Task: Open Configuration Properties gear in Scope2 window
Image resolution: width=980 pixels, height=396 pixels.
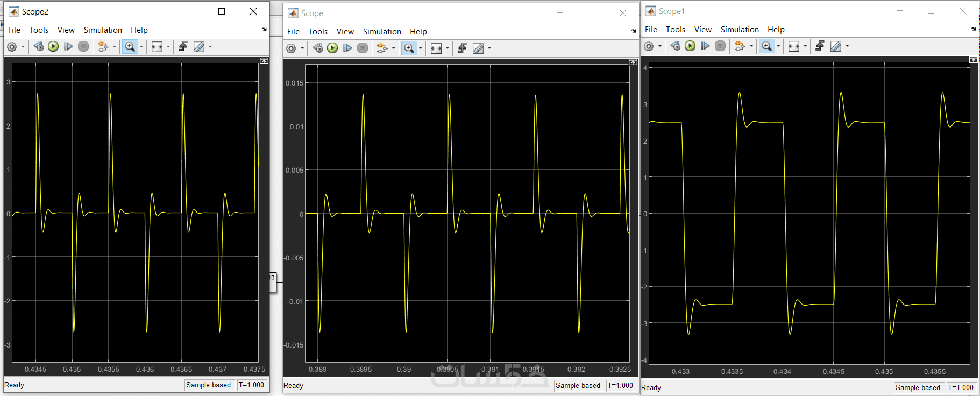Action: point(12,47)
